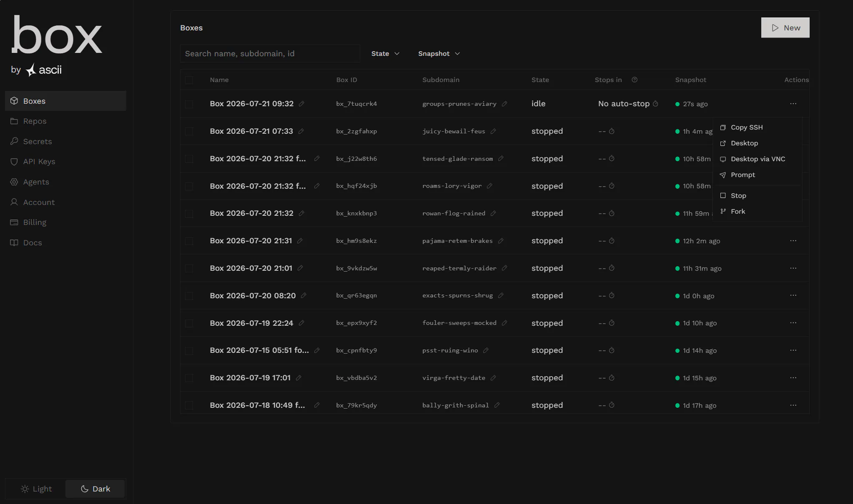Select Fork in the actions menu
This screenshot has height=504, width=853.
pos(758,212)
